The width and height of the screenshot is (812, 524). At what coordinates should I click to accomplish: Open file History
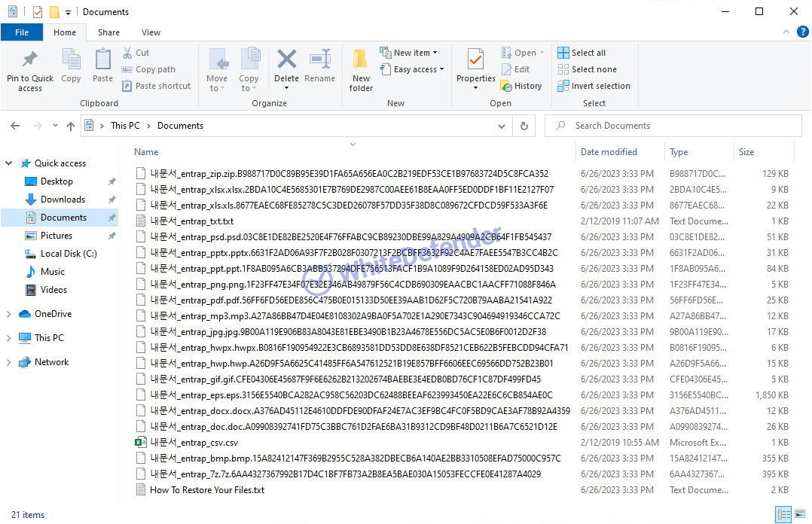click(x=521, y=86)
